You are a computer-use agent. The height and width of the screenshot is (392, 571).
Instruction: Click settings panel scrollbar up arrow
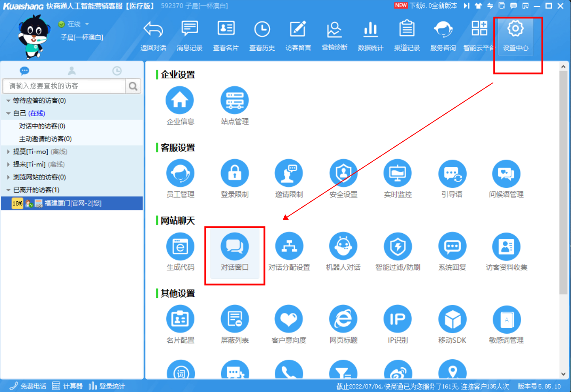coord(563,67)
